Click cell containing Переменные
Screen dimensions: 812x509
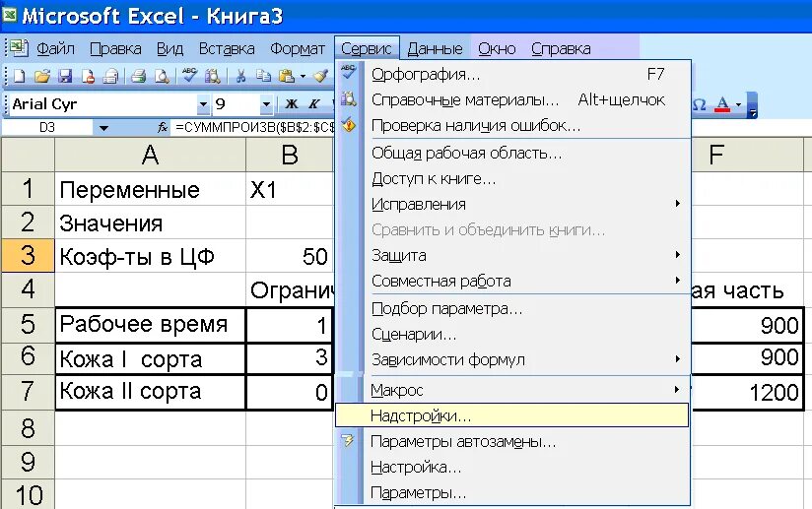pyautogui.click(x=150, y=189)
